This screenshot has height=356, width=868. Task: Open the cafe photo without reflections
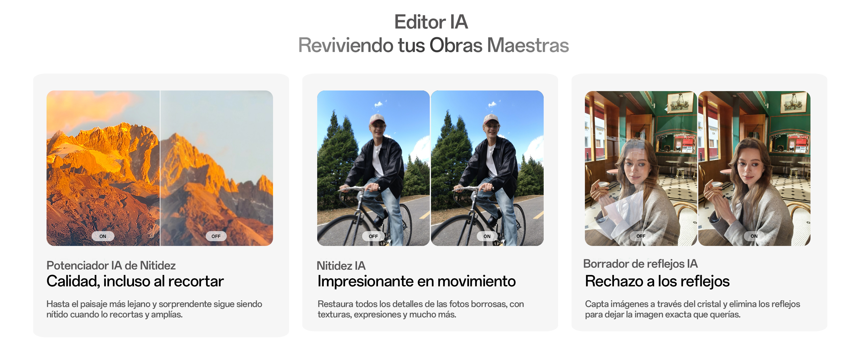tap(754, 168)
